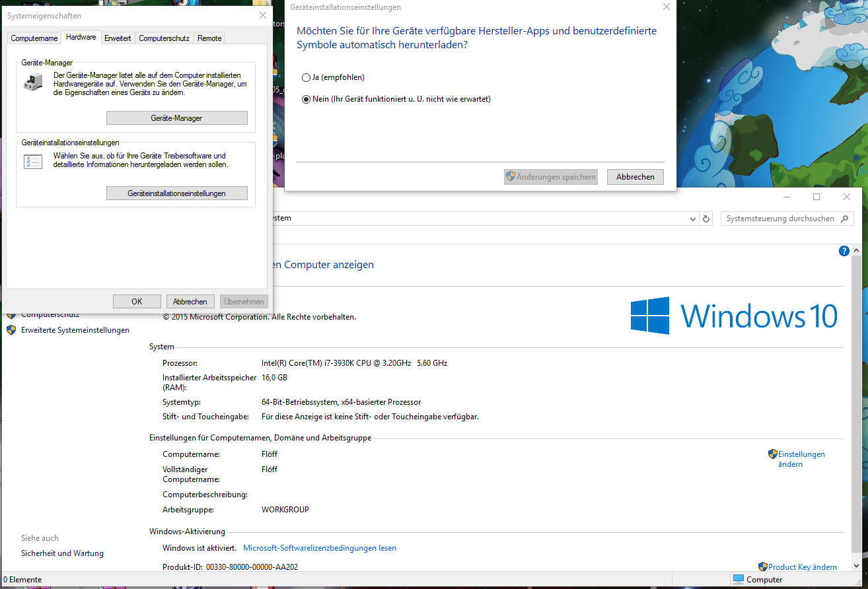The height and width of the screenshot is (589, 868).
Task: Confirm Systemeigenschaften with OK
Action: (x=137, y=301)
